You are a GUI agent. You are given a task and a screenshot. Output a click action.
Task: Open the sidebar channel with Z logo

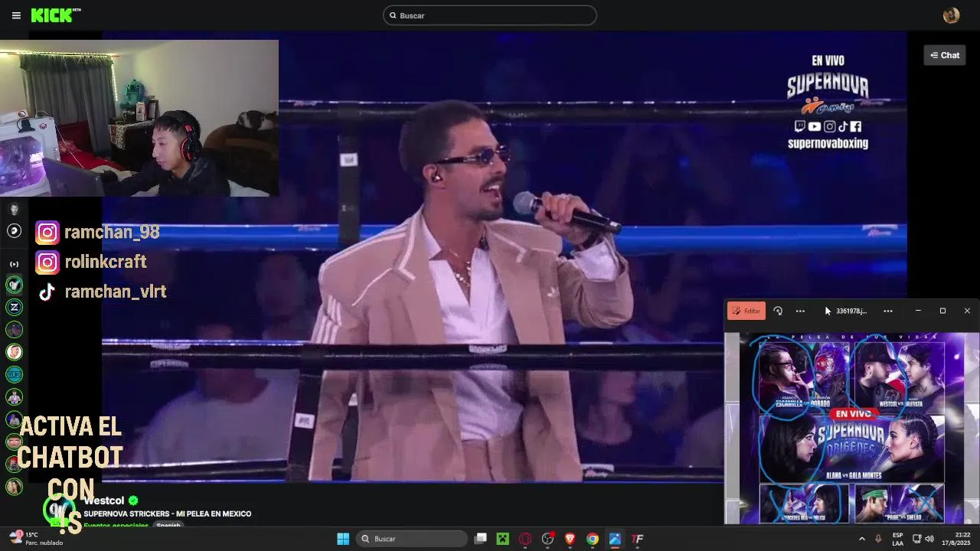click(x=14, y=307)
